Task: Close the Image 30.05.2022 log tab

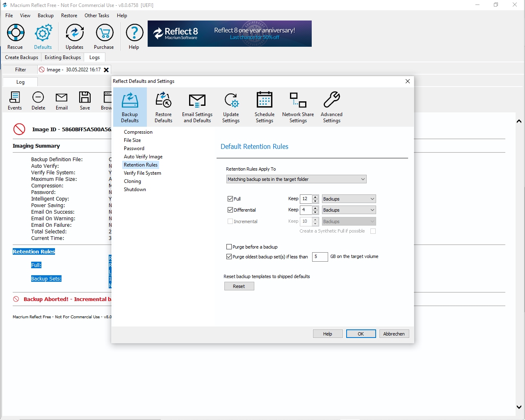Action: (x=106, y=70)
